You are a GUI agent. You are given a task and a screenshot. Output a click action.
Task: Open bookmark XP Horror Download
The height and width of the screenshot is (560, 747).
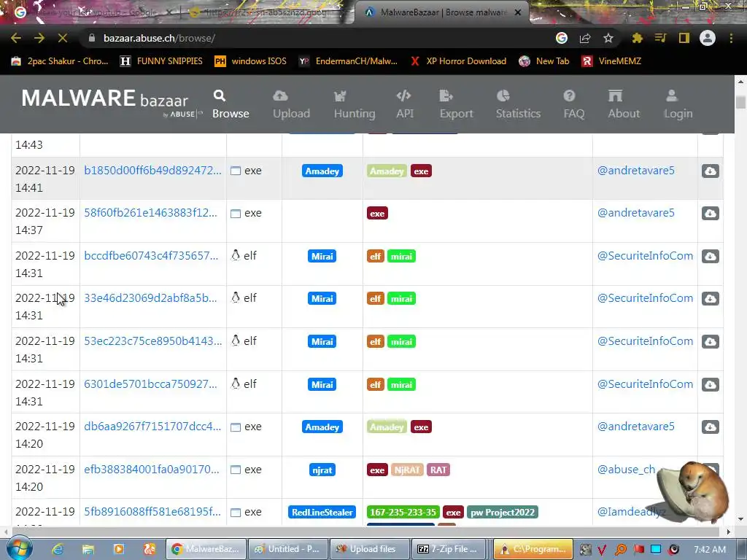tap(458, 61)
